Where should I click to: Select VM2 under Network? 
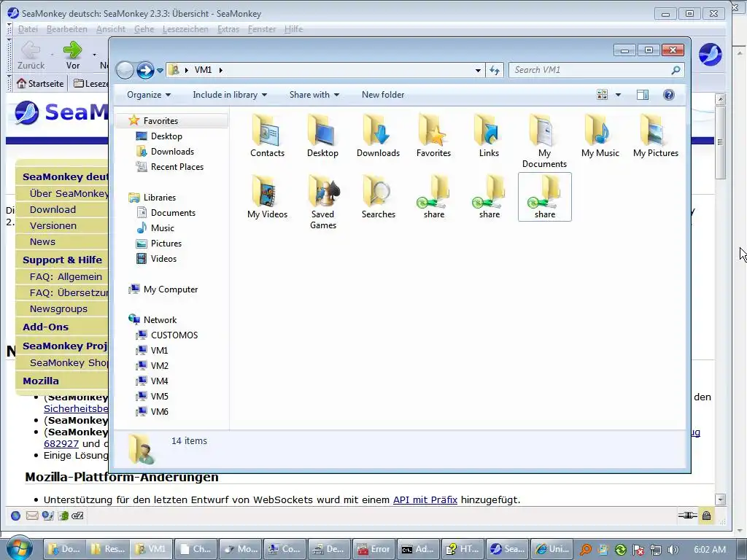(x=159, y=366)
